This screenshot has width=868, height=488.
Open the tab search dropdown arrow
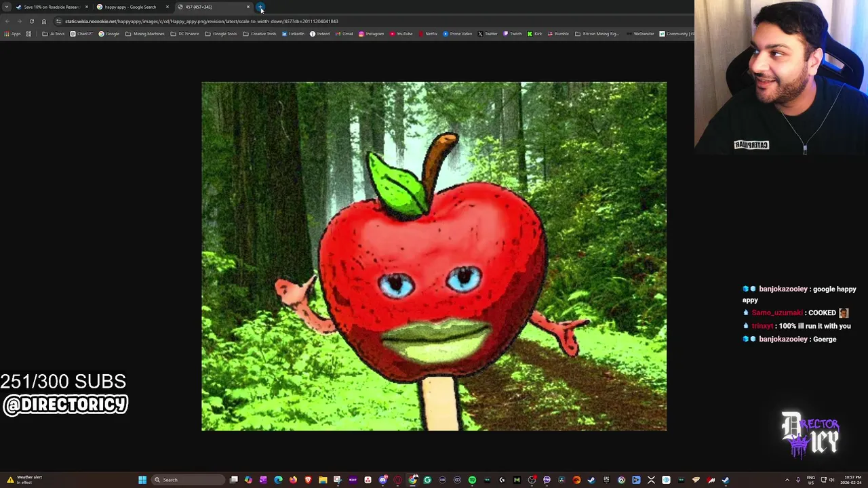[6, 7]
